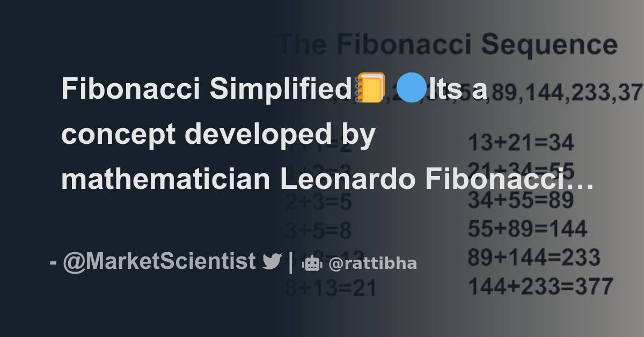Click the blue circle emoji

(x=411, y=89)
